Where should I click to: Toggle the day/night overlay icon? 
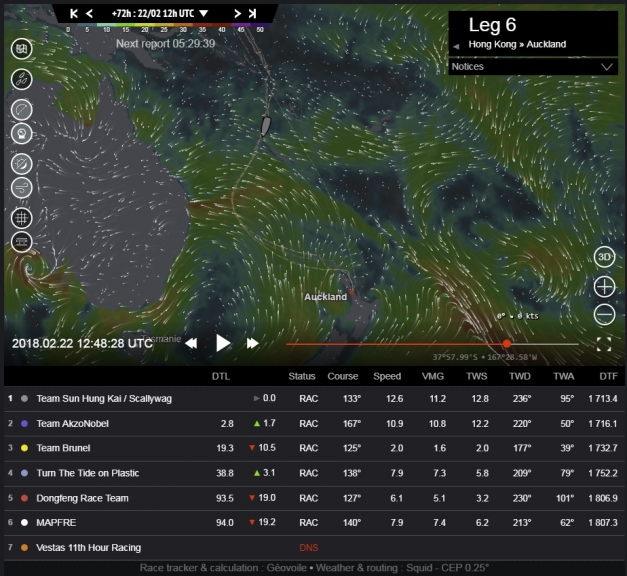tap(22, 164)
